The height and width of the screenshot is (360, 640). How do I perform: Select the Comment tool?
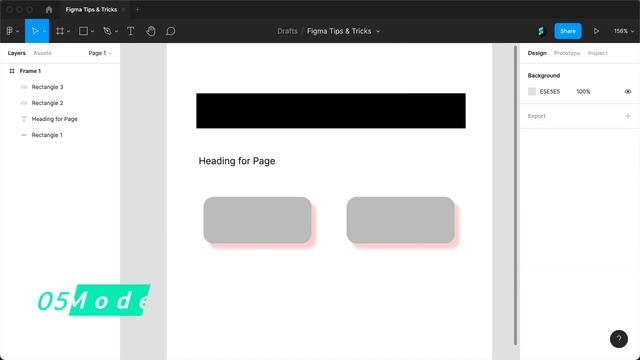click(171, 31)
